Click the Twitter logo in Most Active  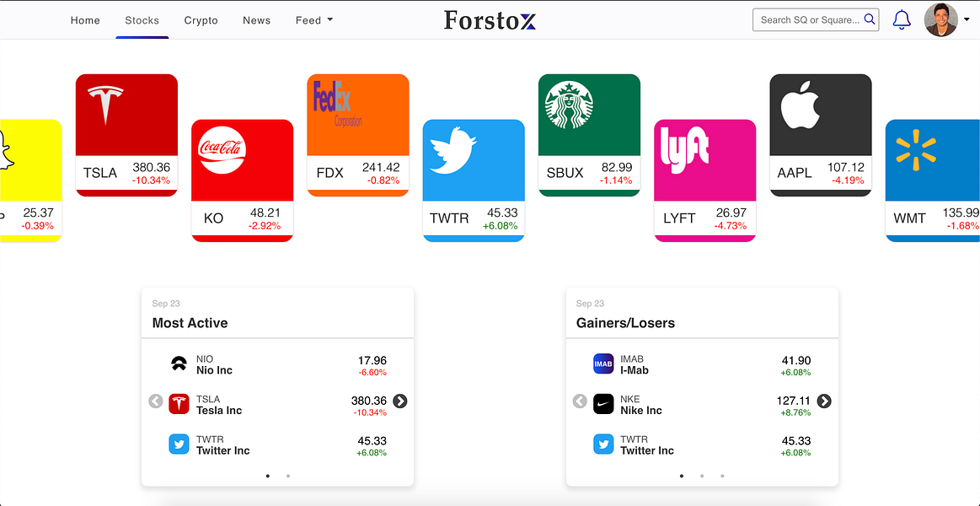coord(179,444)
